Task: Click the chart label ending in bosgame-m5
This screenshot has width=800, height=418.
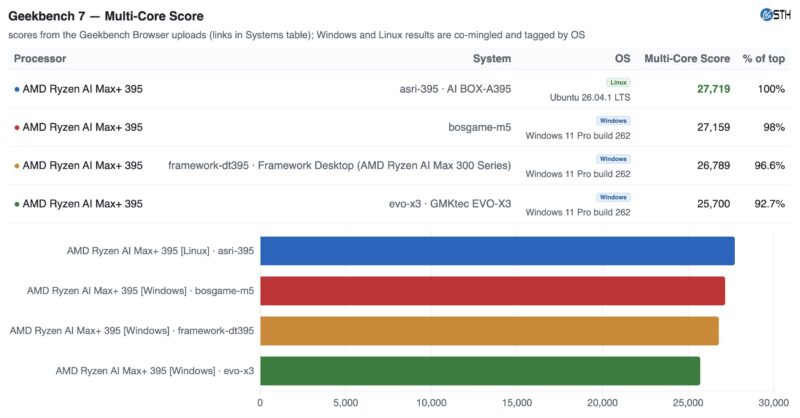Action: [140, 291]
